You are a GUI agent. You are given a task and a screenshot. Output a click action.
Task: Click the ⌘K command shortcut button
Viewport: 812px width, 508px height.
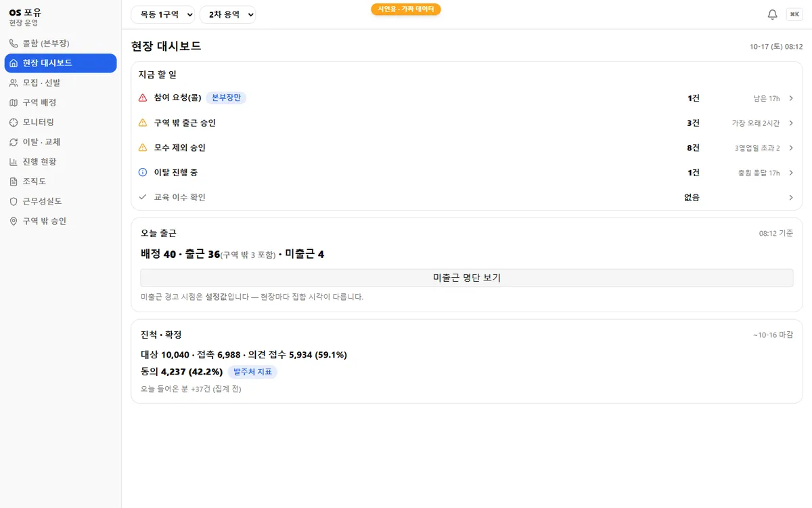coord(794,14)
